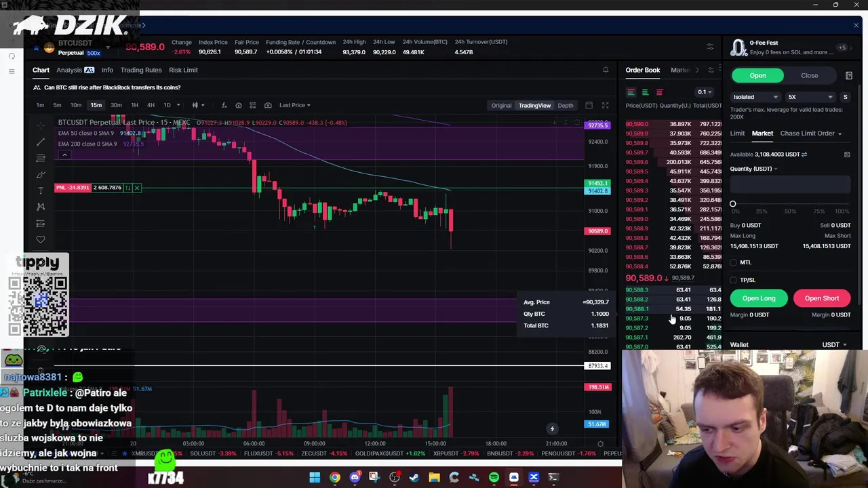
Task: Open the calculator icon beside Available balance
Action: (x=847, y=155)
